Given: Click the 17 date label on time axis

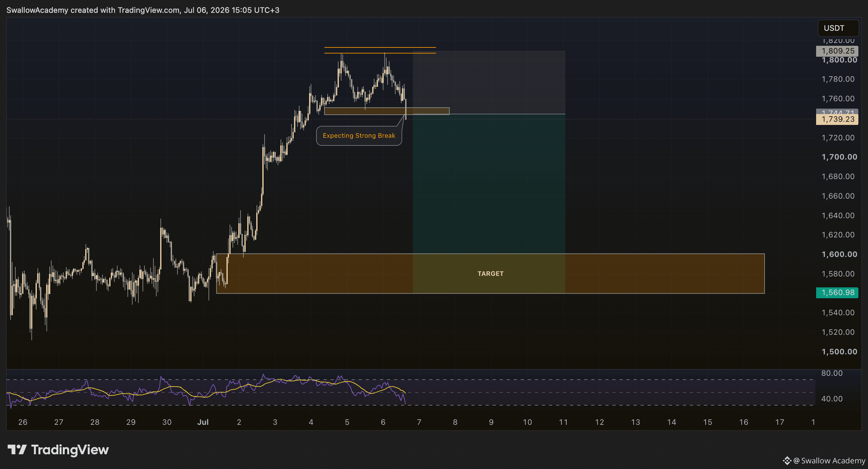Looking at the screenshot, I should tap(780, 422).
